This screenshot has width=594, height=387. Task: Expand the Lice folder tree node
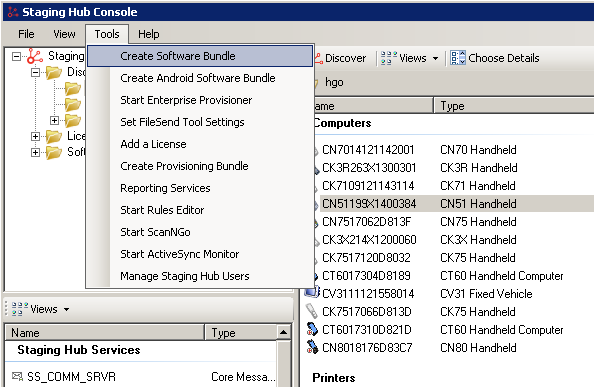(35, 136)
